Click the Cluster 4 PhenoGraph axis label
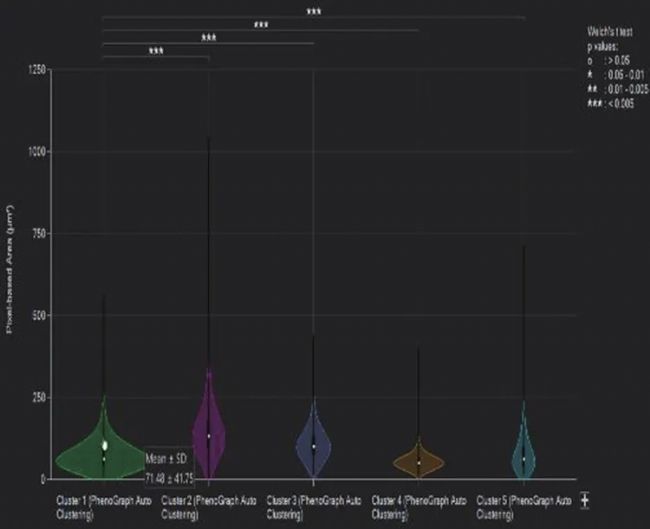650x529 pixels. [418, 505]
